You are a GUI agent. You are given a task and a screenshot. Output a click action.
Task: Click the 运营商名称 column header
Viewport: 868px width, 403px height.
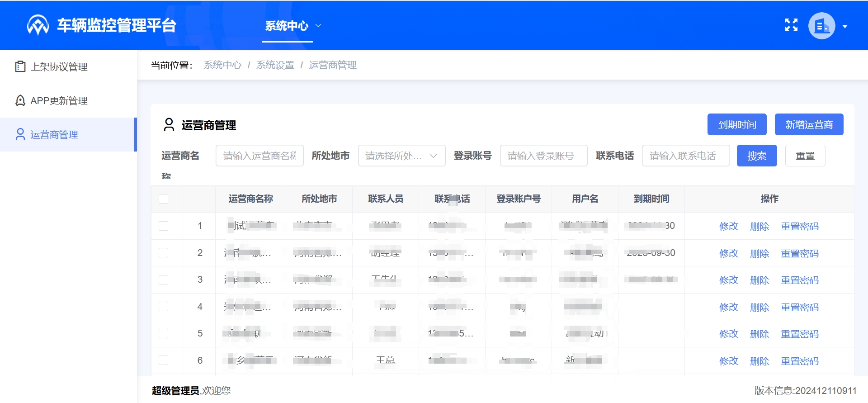point(251,199)
